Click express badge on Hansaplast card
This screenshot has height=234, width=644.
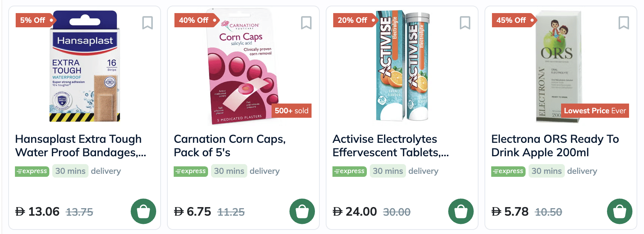tap(32, 171)
